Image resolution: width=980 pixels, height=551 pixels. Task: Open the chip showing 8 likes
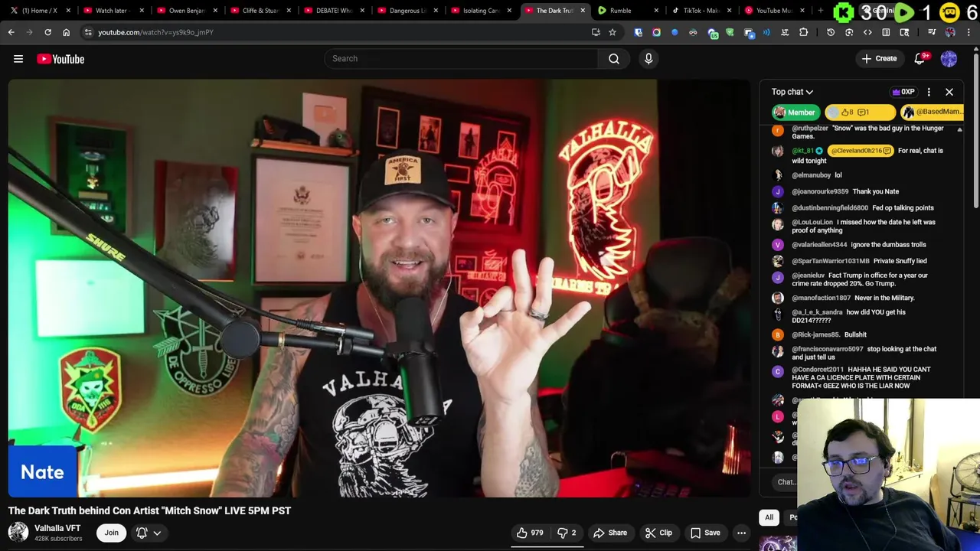(x=859, y=112)
